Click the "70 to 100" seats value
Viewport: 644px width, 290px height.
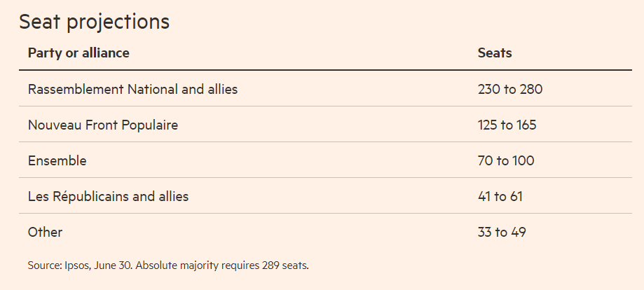[505, 160]
